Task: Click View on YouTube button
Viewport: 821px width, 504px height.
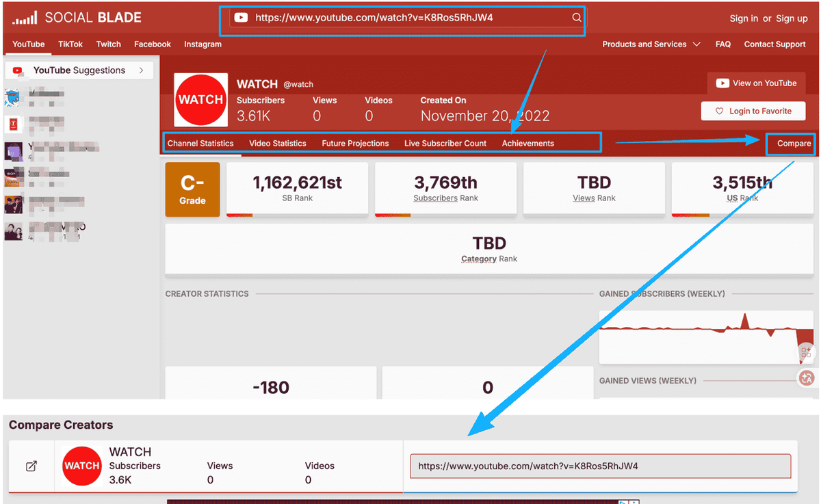Action: (x=756, y=83)
